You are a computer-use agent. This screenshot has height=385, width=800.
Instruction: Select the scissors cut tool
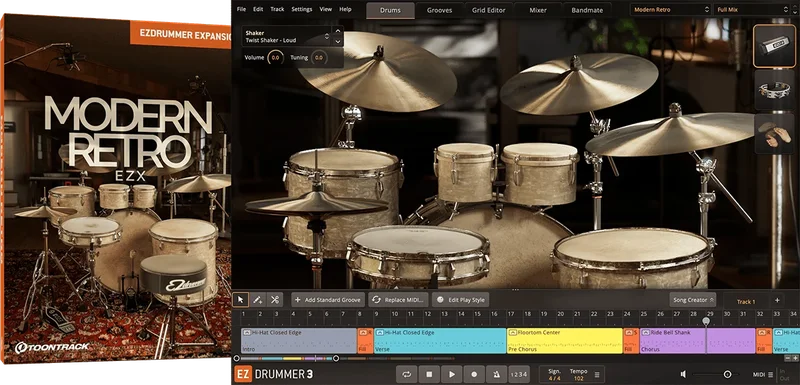pos(274,300)
